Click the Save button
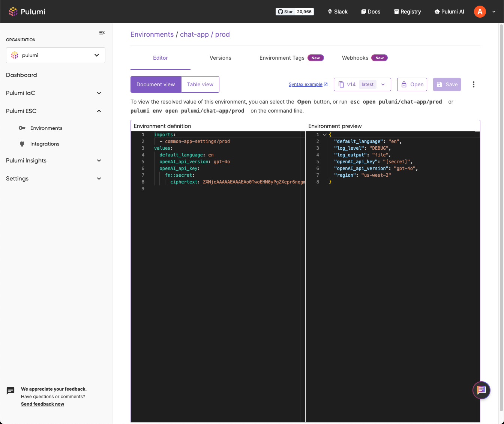 pos(447,84)
